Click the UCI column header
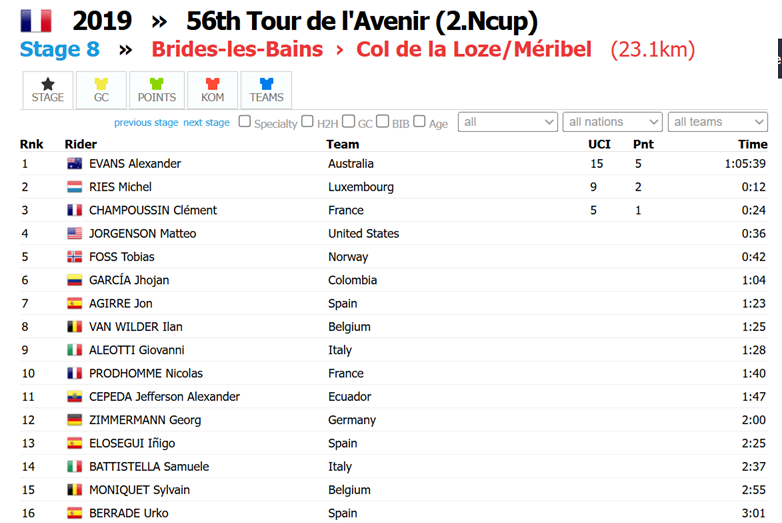This screenshot has height=523, width=782. click(x=599, y=144)
